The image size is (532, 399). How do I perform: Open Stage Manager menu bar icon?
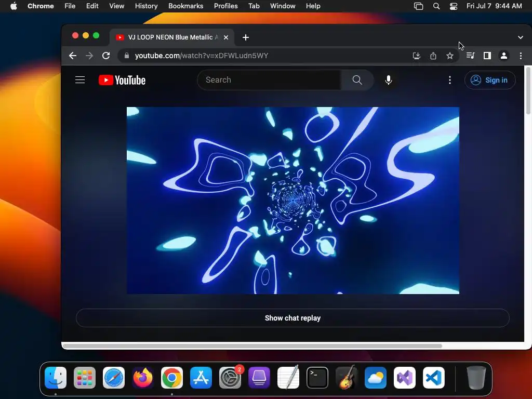[419, 6]
